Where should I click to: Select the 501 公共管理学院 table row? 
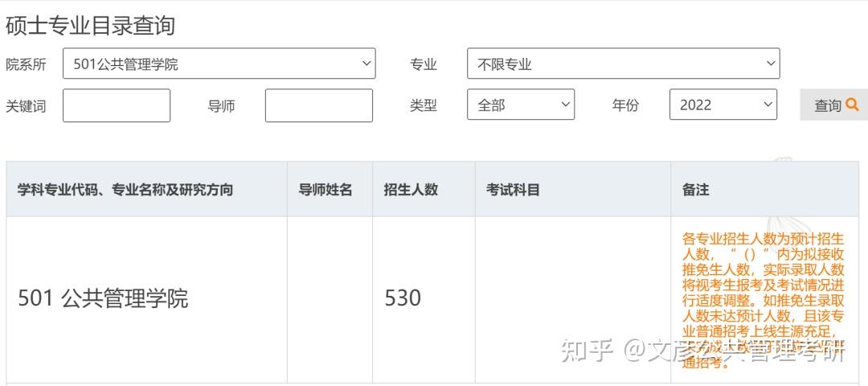click(433, 300)
